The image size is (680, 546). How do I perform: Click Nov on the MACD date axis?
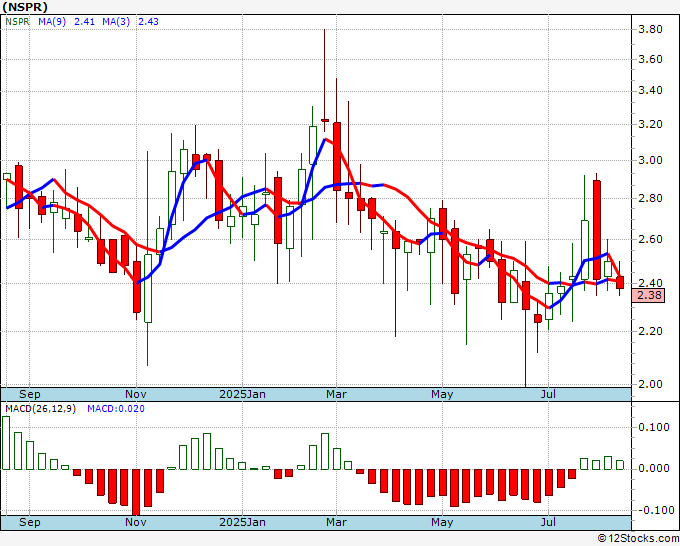(x=136, y=522)
